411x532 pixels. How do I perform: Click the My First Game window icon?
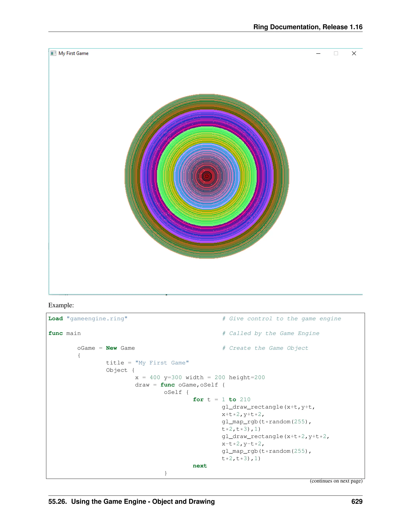53,53
